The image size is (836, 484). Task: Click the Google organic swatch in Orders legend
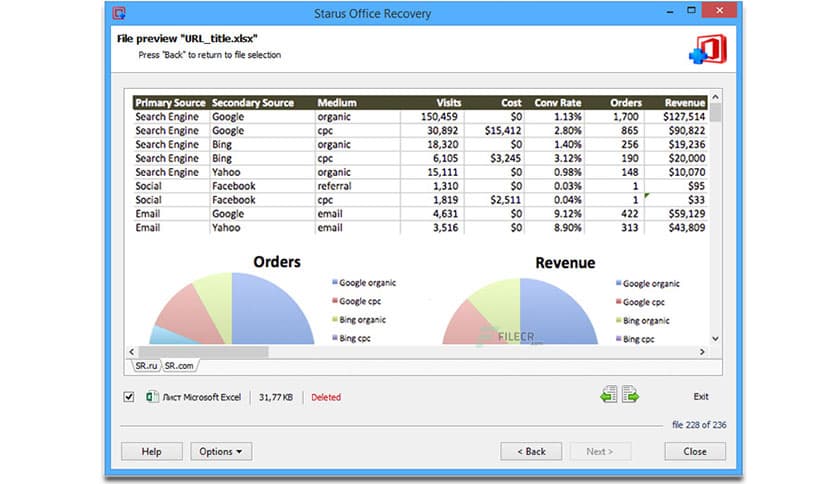[x=335, y=282]
